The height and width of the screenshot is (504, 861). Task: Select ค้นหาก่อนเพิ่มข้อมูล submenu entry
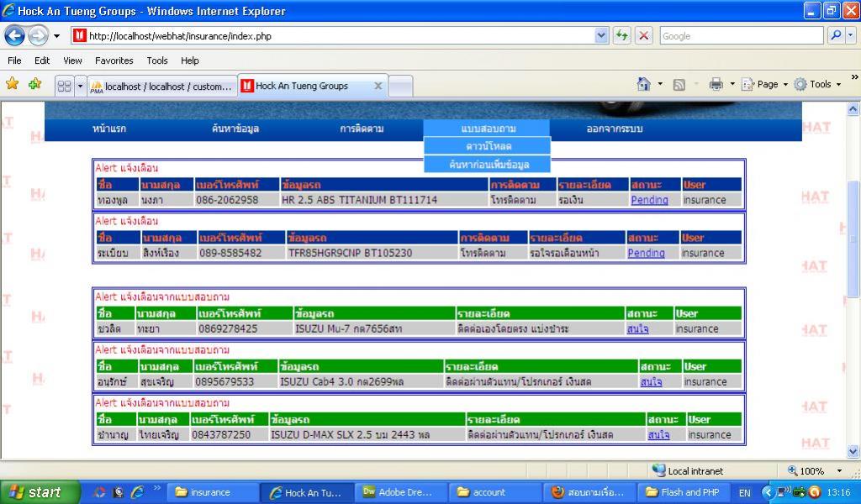tap(488, 165)
